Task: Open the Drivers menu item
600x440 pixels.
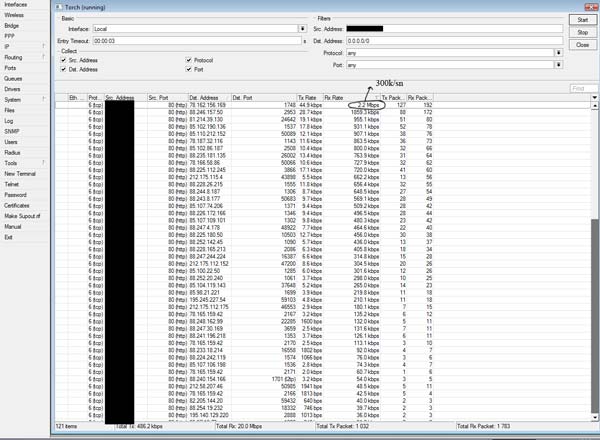Action: [x=12, y=89]
